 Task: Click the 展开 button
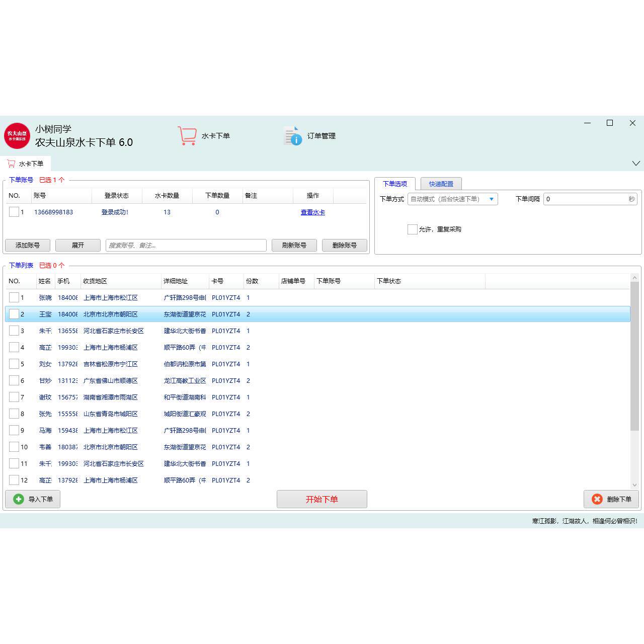(78, 246)
